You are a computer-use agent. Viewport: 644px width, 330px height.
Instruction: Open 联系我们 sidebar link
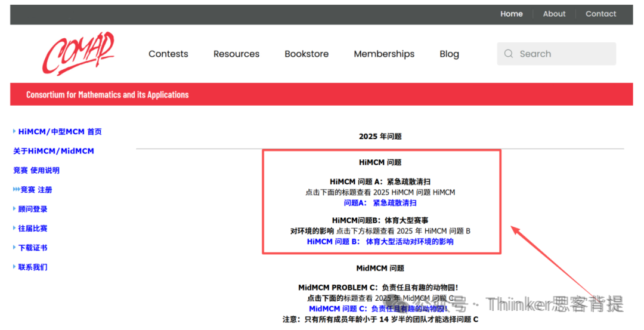pyautogui.click(x=33, y=267)
